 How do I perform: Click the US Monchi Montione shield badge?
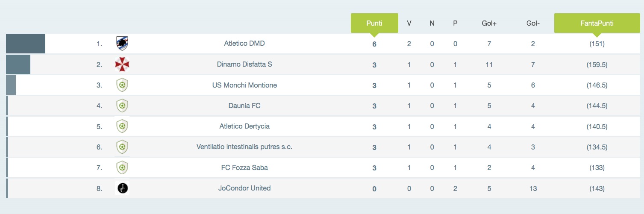pos(122,85)
